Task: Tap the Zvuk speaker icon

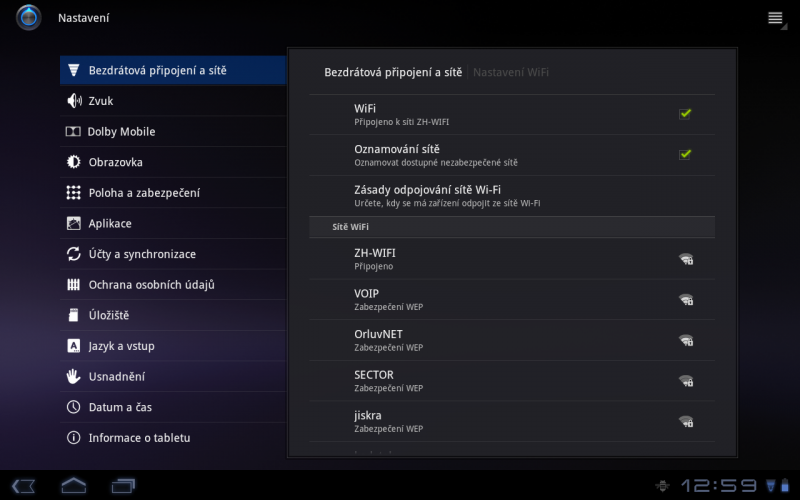Action: (73, 101)
